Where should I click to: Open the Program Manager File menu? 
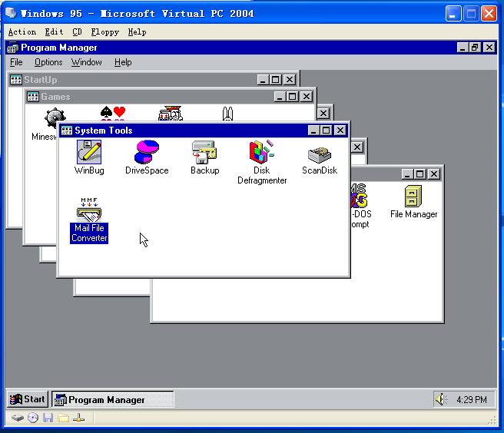tap(16, 62)
